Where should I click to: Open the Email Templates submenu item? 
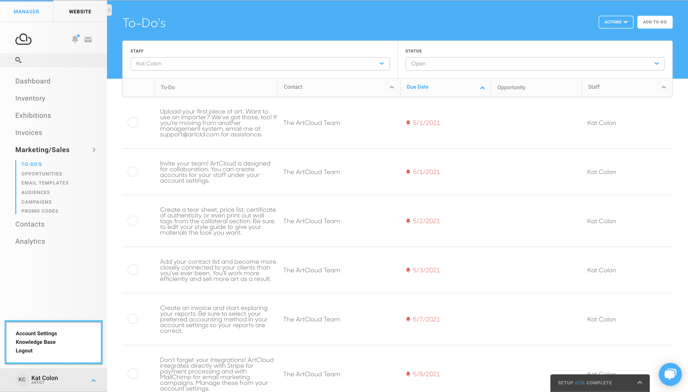tap(45, 183)
